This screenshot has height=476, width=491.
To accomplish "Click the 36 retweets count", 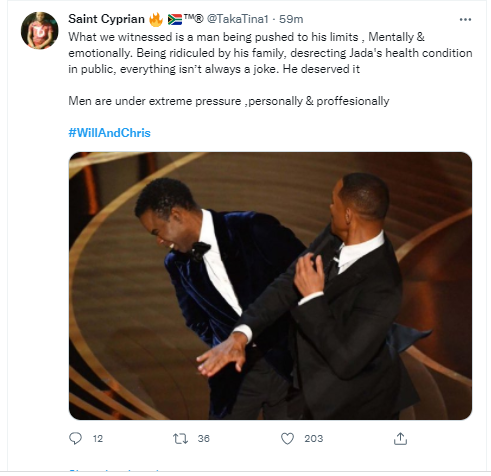I will pos(203,439).
